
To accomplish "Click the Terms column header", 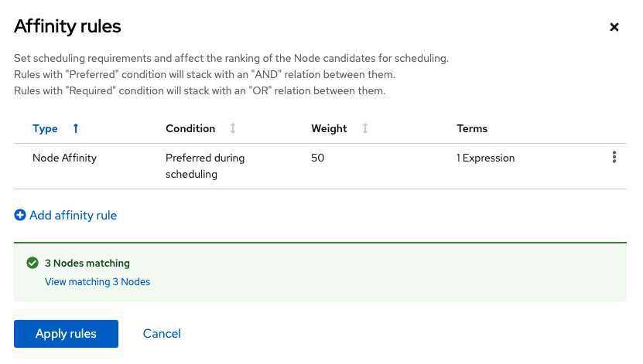I will tap(472, 128).
